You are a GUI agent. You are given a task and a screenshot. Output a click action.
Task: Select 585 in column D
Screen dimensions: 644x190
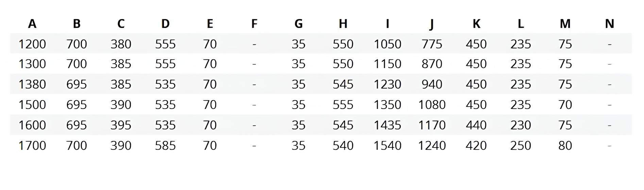[165, 145]
